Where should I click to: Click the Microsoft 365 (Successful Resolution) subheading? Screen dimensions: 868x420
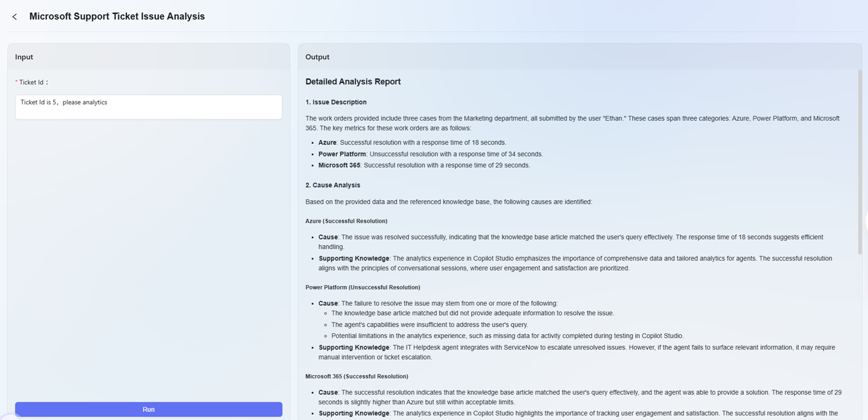356,376
